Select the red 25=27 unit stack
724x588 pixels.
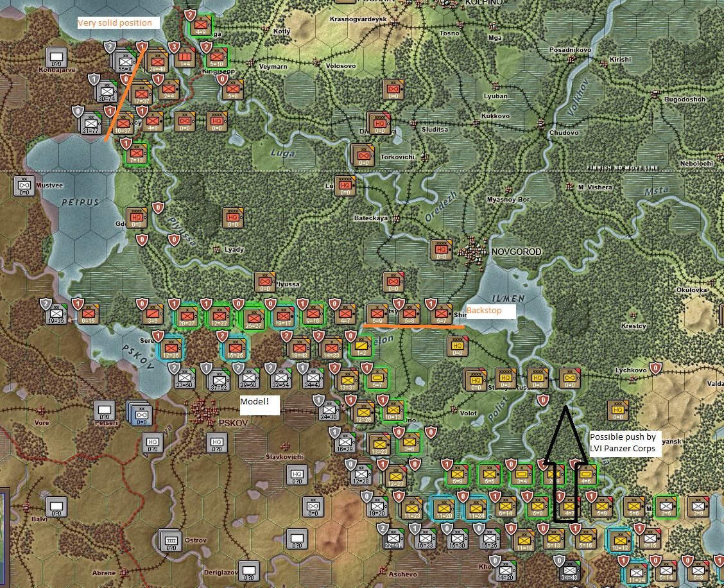252,318
